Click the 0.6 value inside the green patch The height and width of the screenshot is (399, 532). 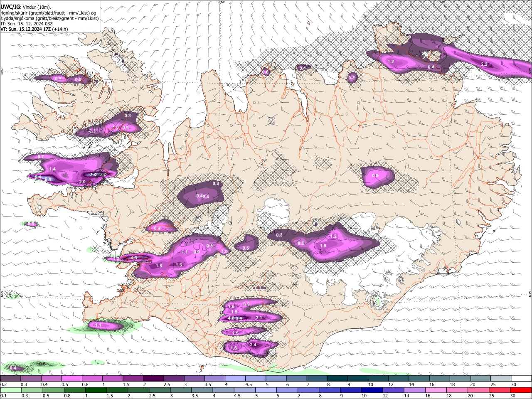[42, 364]
